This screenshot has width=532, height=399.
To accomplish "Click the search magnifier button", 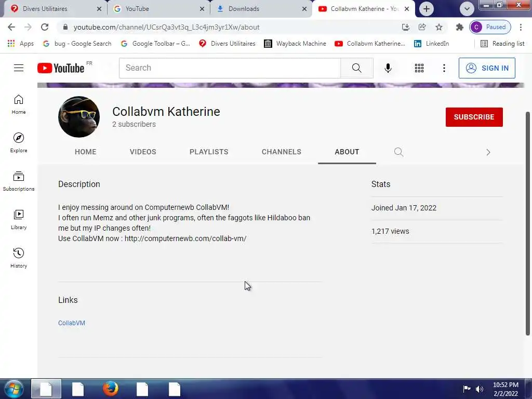I will tap(356, 68).
